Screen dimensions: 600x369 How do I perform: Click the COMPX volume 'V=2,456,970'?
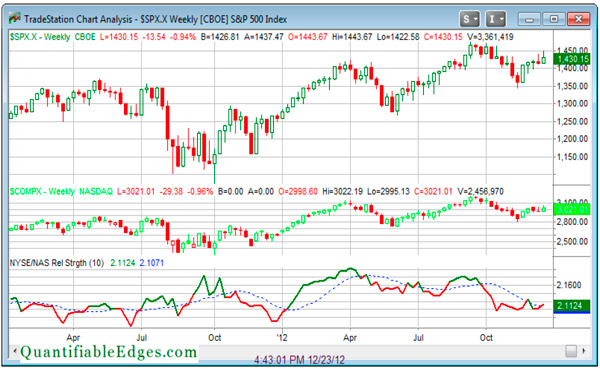point(481,191)
